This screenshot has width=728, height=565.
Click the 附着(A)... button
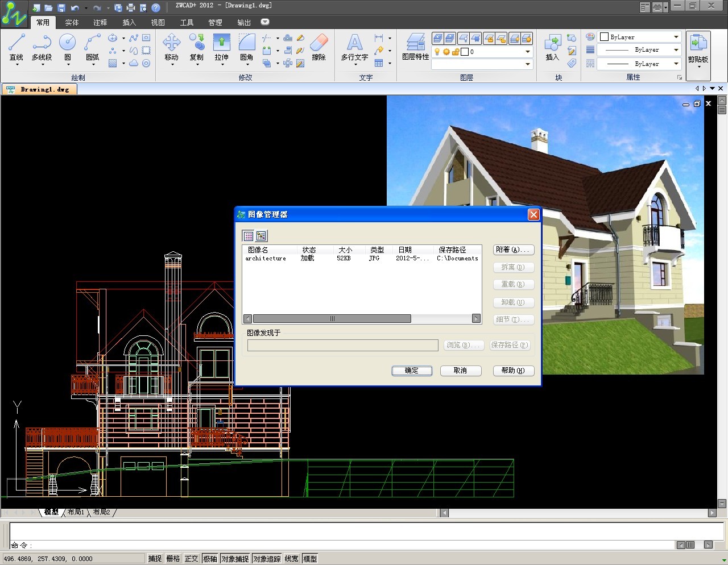[513, 250]
